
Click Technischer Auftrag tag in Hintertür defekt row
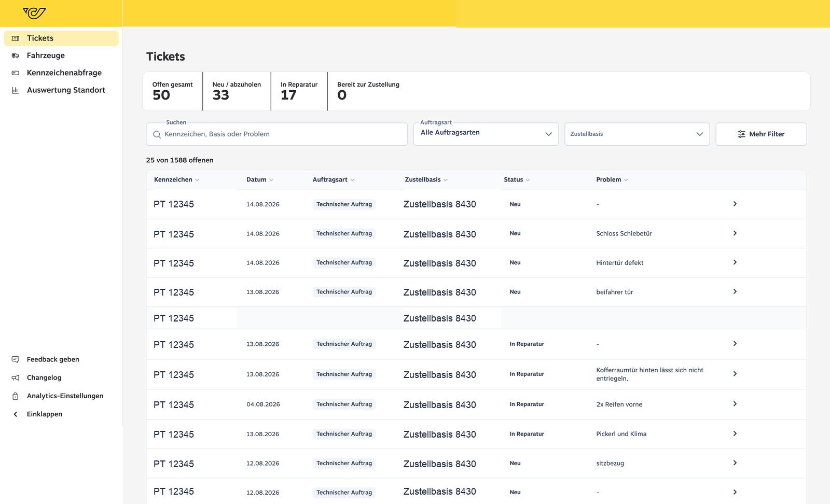coord(344,263)
